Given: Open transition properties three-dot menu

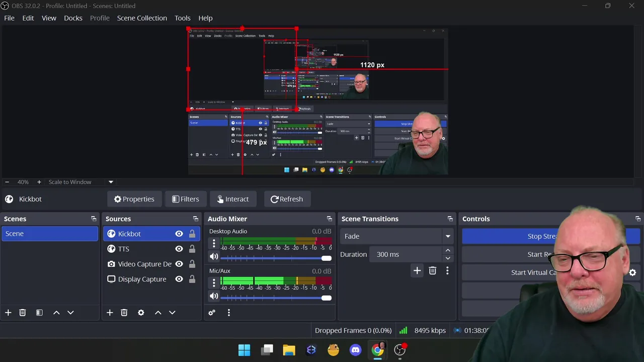Looking at the screenshot, I should pyautogui.click(x=447, y=270).
